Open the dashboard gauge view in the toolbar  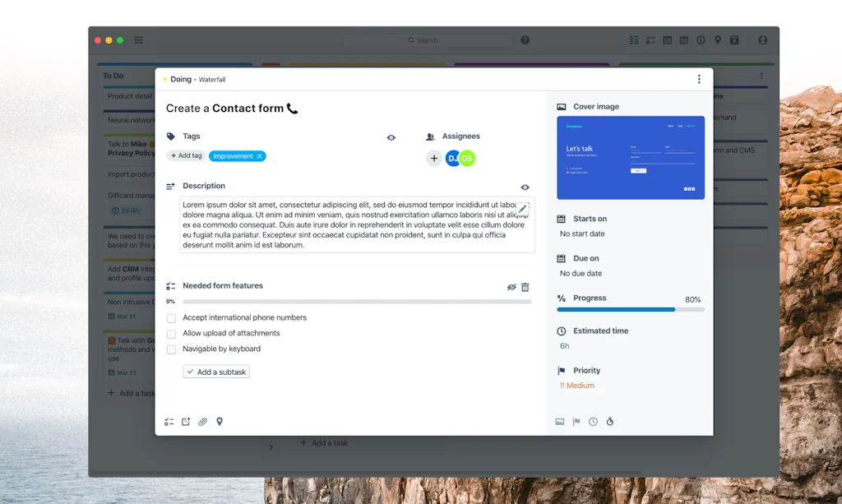pyautogui.click(x=701, y=39)
